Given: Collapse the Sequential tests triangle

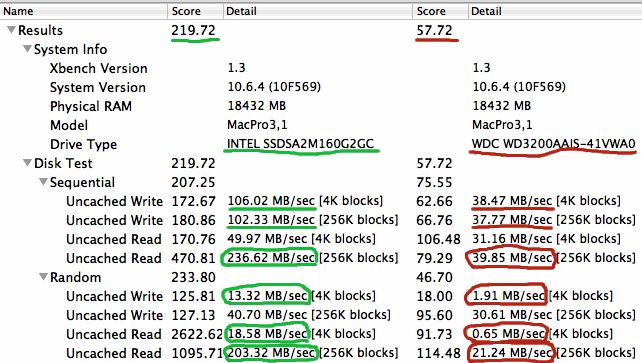Looking at the screenshot, I should [x=43, y=182].
